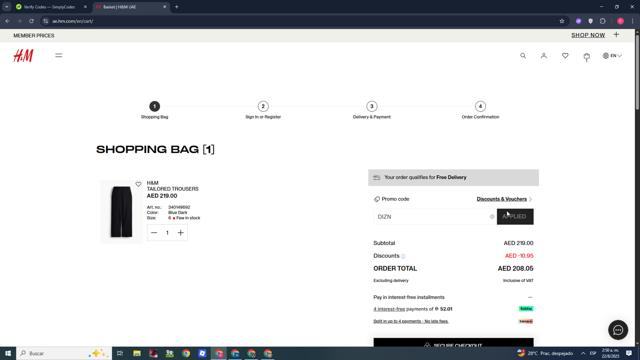Switch to the Verify Codes browser tab
Viewport: 640px width, 360px height.
click(49, 7)
